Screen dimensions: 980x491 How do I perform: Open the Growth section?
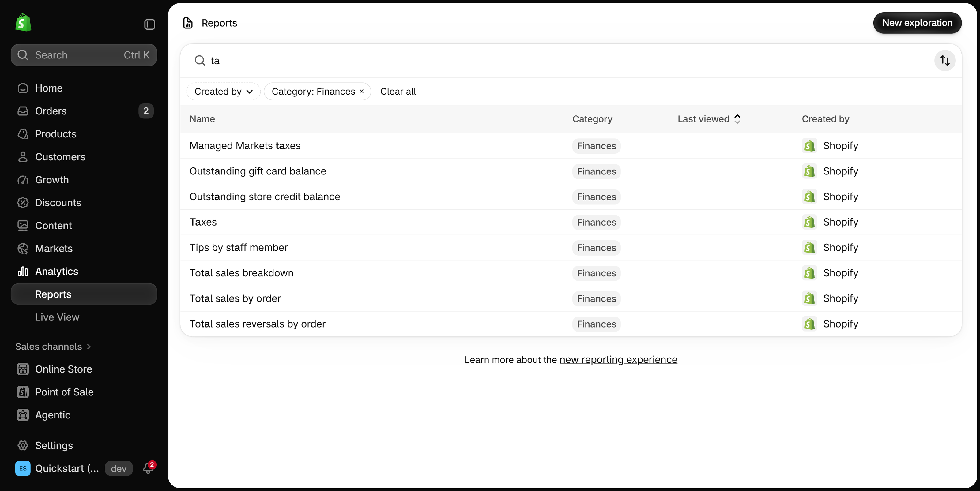coord(84,180)
